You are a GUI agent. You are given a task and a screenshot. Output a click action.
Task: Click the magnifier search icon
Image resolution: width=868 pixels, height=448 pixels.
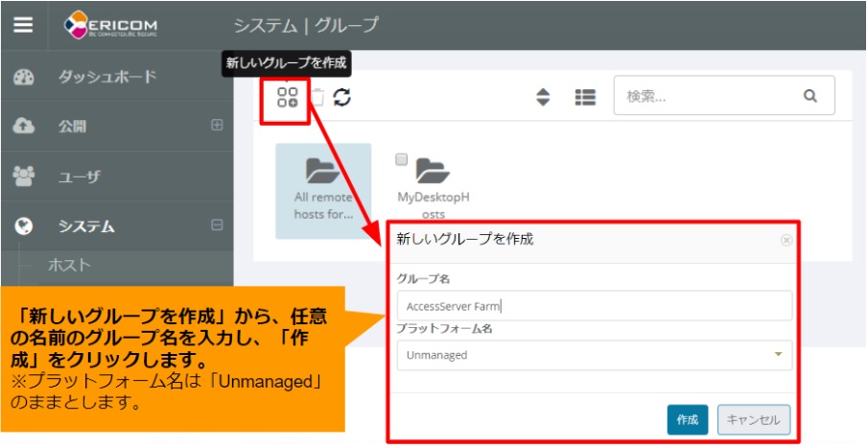810,96
